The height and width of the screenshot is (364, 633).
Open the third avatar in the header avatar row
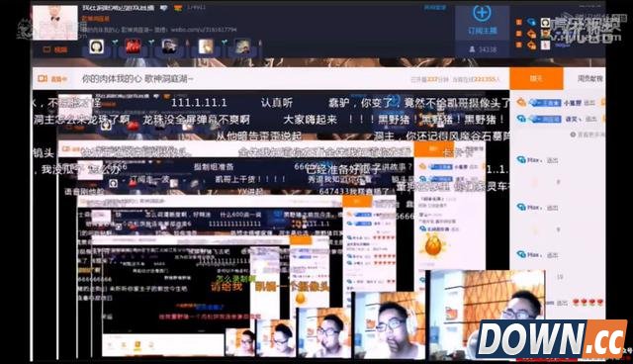169,46
